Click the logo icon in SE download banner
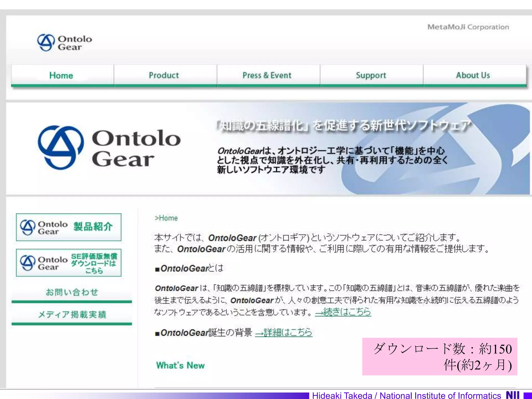 tap(28, 263)
